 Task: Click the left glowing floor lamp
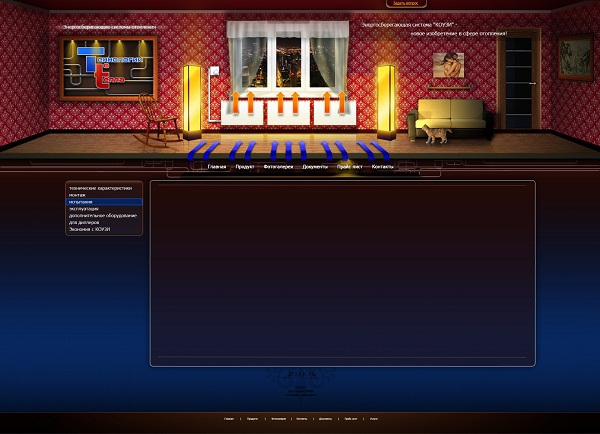click(193, 100)
